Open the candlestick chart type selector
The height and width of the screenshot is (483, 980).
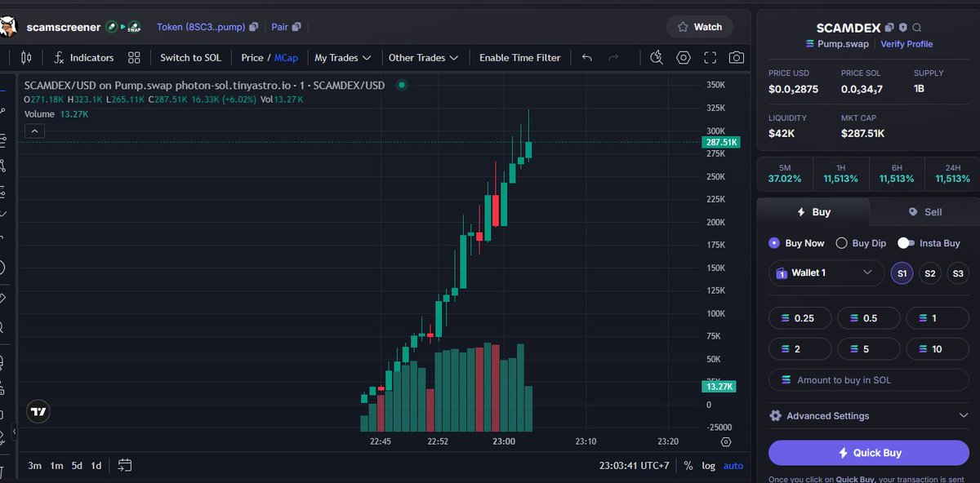[x=26, y=58]
